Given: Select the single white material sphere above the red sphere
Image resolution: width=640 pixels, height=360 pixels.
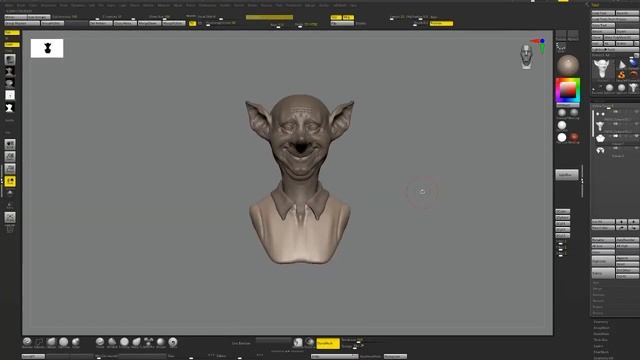Looking at the screenshot, I should click(x=562, y=125).
